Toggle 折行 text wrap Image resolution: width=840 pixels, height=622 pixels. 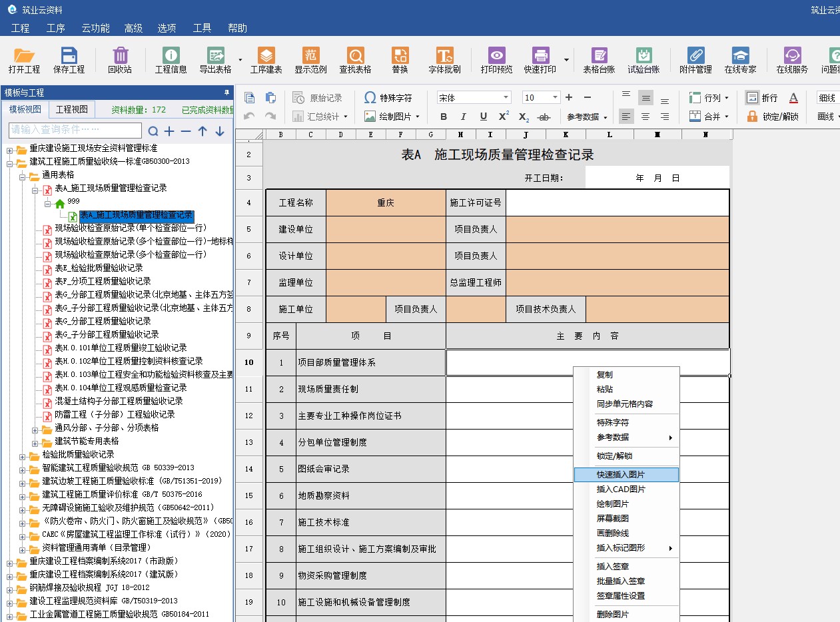[x=761, y=98]
